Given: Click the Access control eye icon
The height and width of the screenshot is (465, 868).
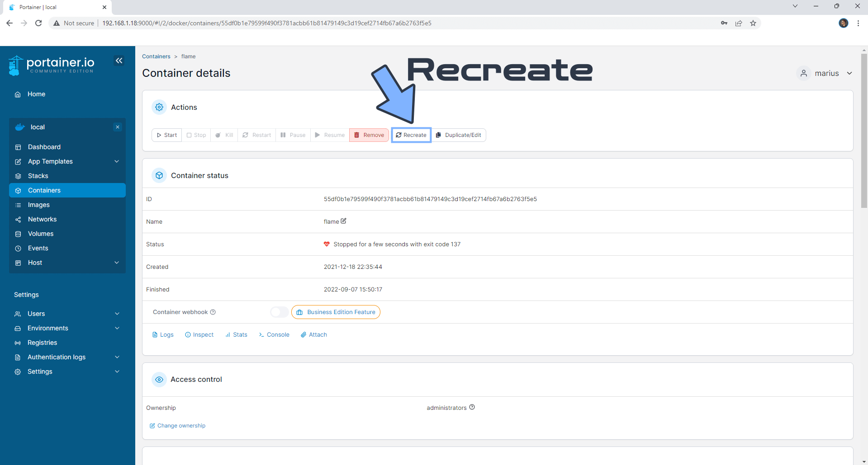Looking at the screenshot, I should 159,379.
